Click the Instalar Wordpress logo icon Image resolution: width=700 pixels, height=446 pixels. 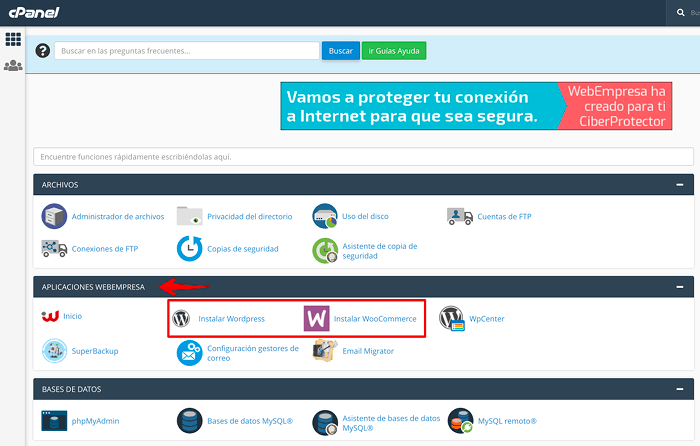(181, 318)
